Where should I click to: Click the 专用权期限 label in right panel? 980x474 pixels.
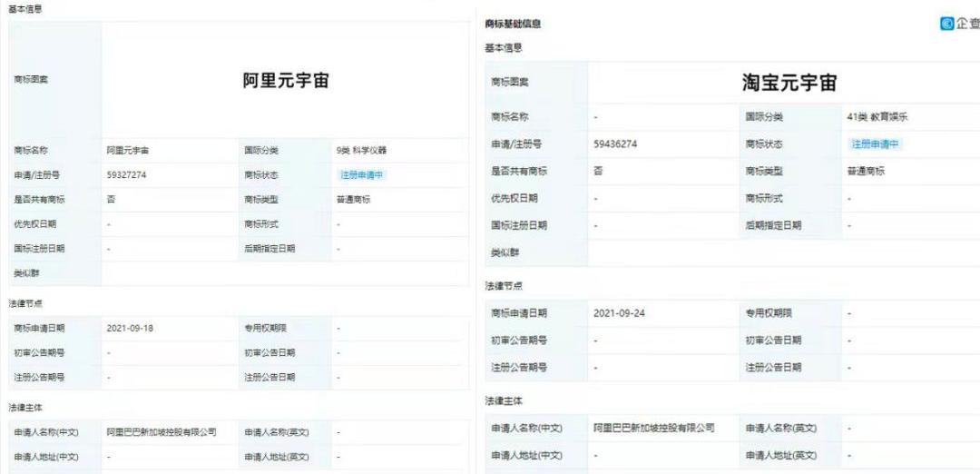(x=769, y=313)
